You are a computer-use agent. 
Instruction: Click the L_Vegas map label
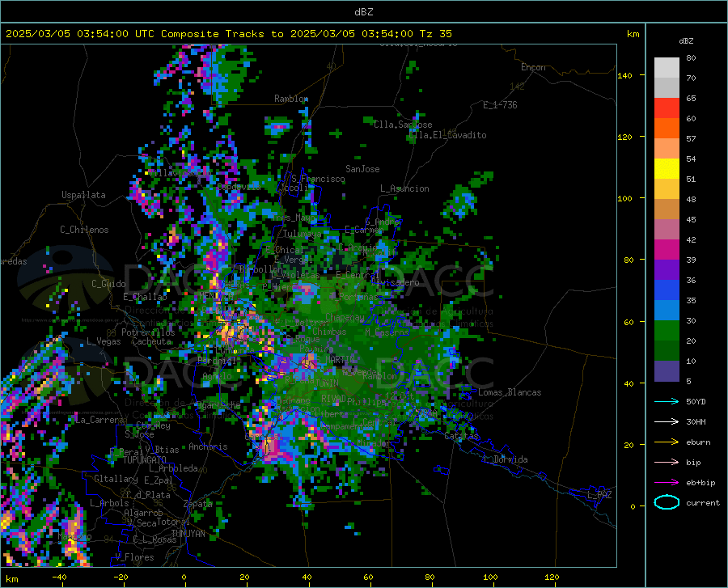[104, 341]
